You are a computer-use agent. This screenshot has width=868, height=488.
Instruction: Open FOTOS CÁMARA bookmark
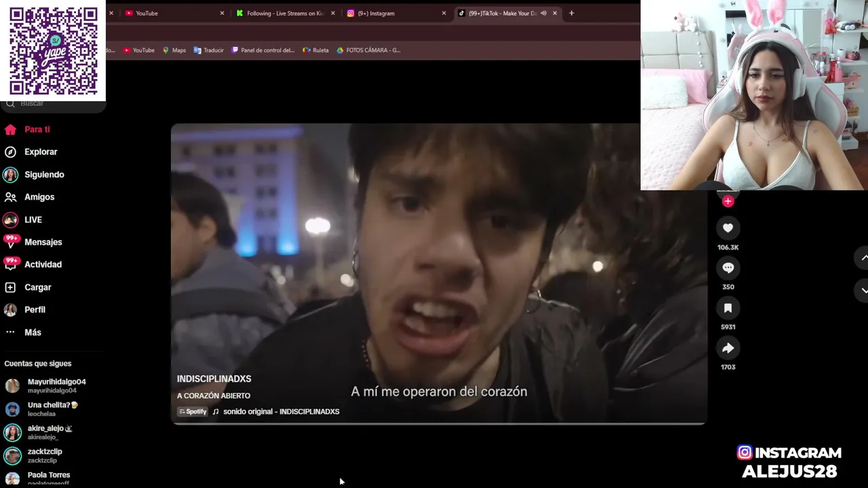pos(369,50)
